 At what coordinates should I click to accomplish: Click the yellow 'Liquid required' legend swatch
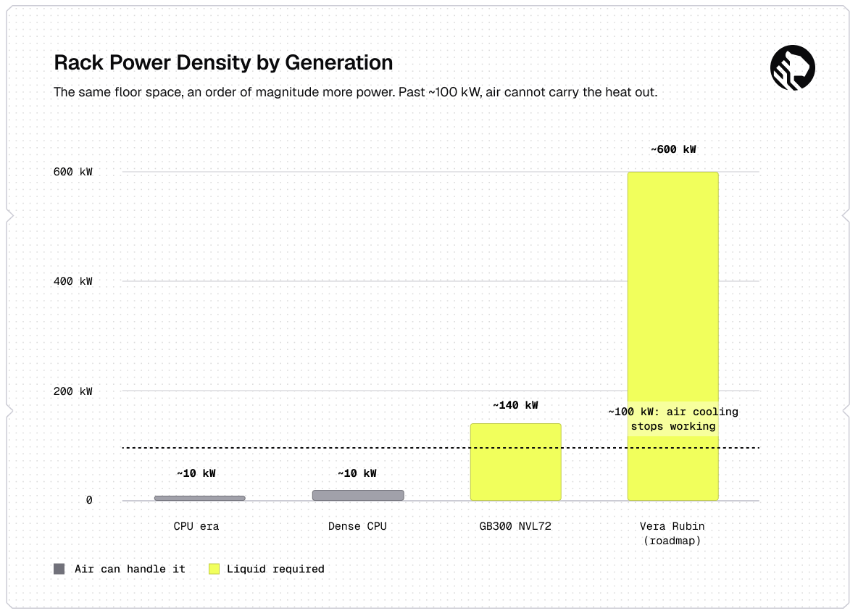[214, 569]
